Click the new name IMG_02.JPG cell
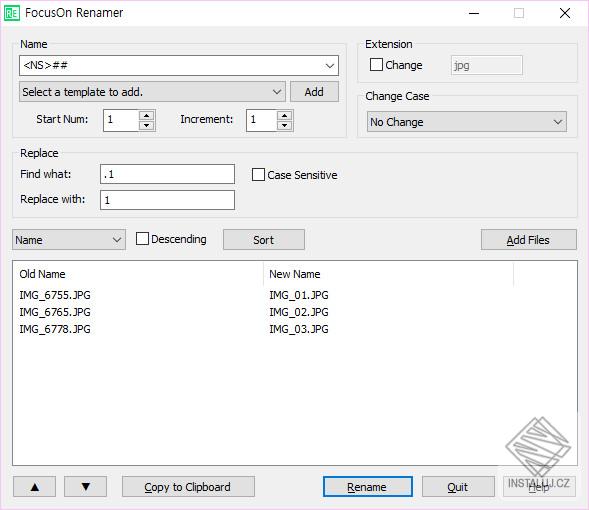The width and height of the screenshot is (589, 510). (x=299, y=312)
